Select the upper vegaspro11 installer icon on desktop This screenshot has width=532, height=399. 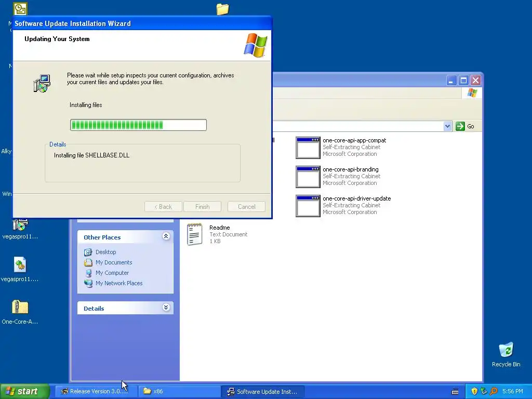coord(20,224)
